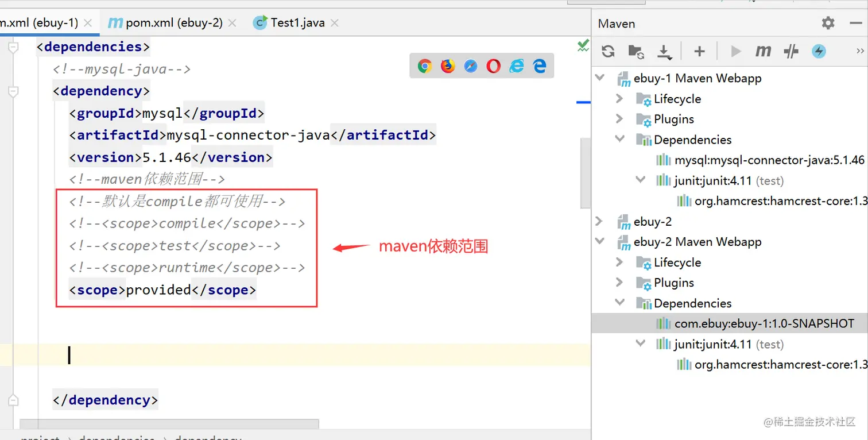The height and width of the screenshot is (440, 868).
Task: Collapse Dependencies under ebuy-2 Maven Webapp
Action: click(620, 303)
